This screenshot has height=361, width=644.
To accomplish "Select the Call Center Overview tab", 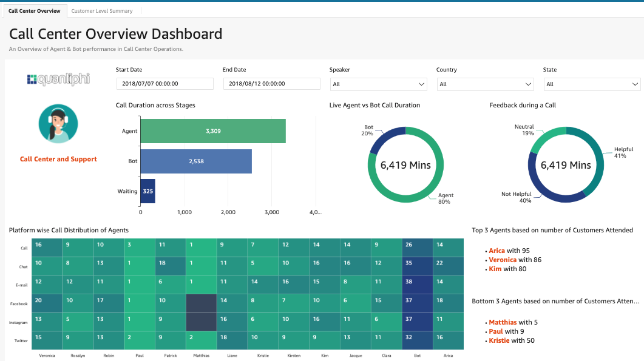I will pyautogui.click(x=35, y=10).
